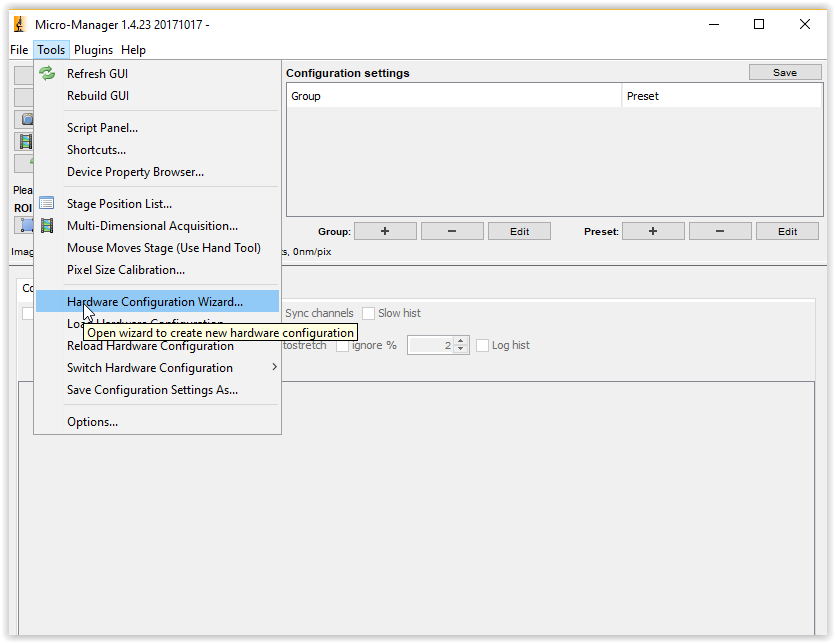Click the ignore percent value field
835x643 pixels.
pyautogui.click(x=431, y=345)
